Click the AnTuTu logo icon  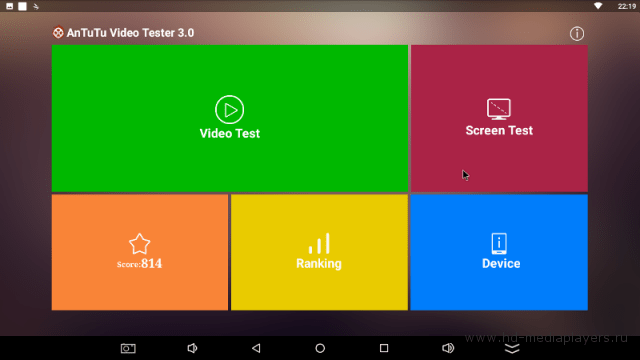[58, 33]
